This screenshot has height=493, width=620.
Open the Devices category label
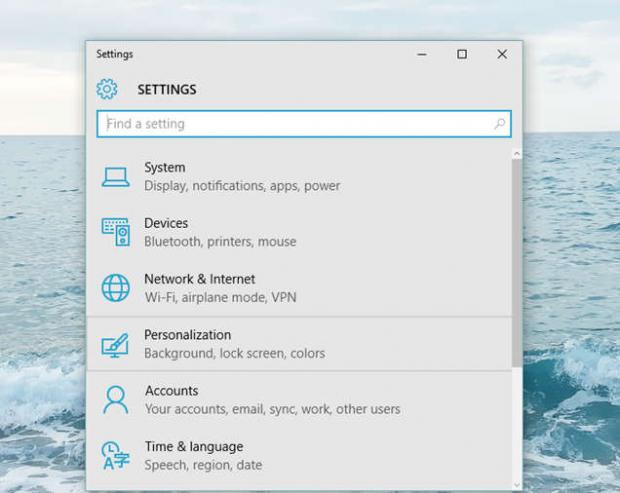[x=166, y=223]
